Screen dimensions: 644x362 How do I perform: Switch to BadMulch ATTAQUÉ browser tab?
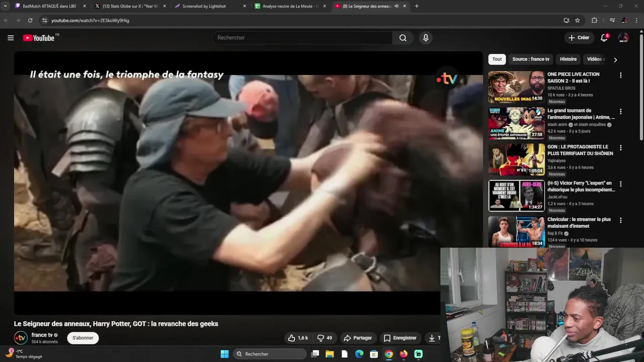pyautogui.click(x=49, y=6)
